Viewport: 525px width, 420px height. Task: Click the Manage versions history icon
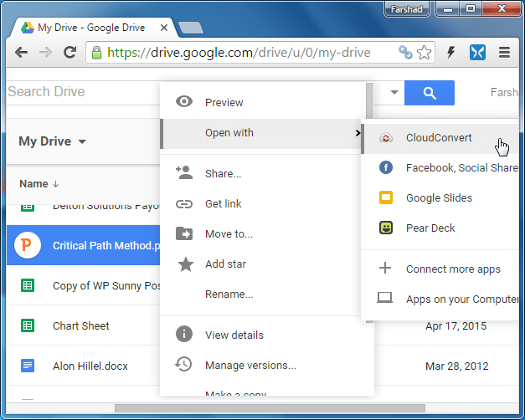pos(183,364)
